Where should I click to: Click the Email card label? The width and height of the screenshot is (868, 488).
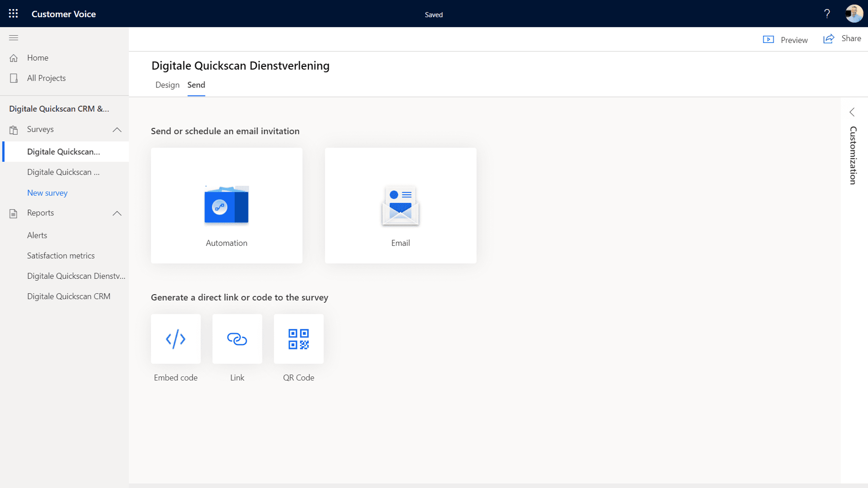[401, 243]
